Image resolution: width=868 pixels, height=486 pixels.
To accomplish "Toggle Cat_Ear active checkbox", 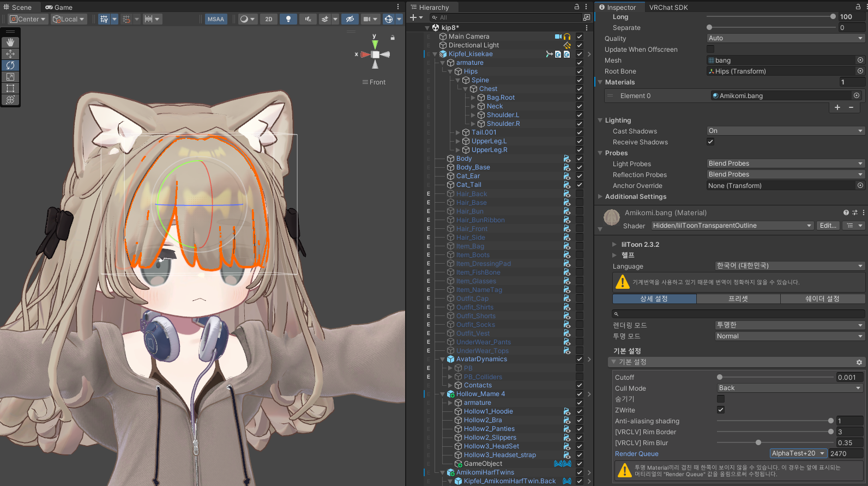I will click(x=580, y=177).
